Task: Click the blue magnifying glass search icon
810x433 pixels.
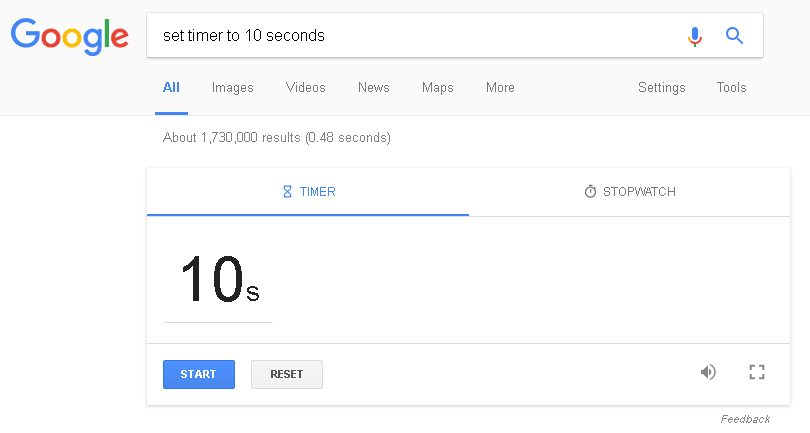Action: tap(734, 36)
